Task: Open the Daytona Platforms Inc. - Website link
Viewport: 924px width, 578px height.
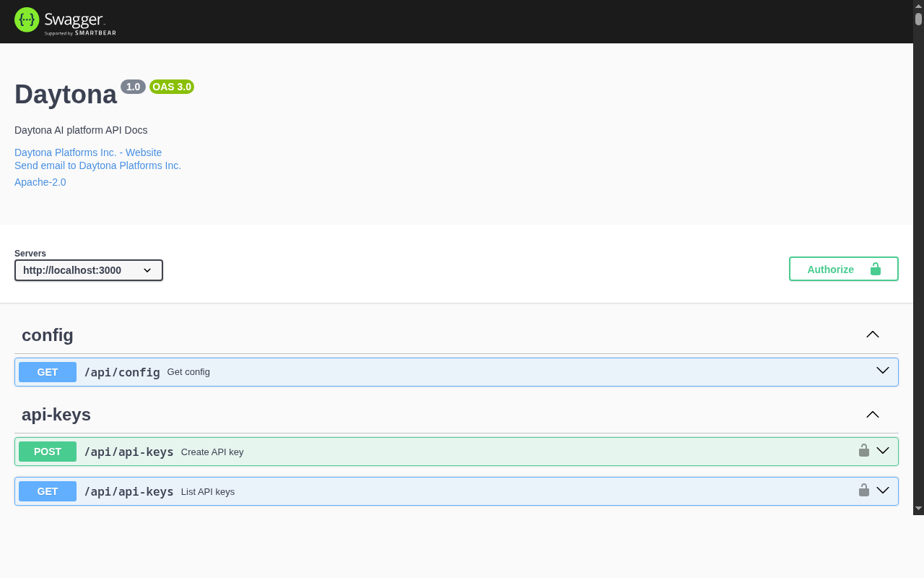Action: click(x=88, y=152)
